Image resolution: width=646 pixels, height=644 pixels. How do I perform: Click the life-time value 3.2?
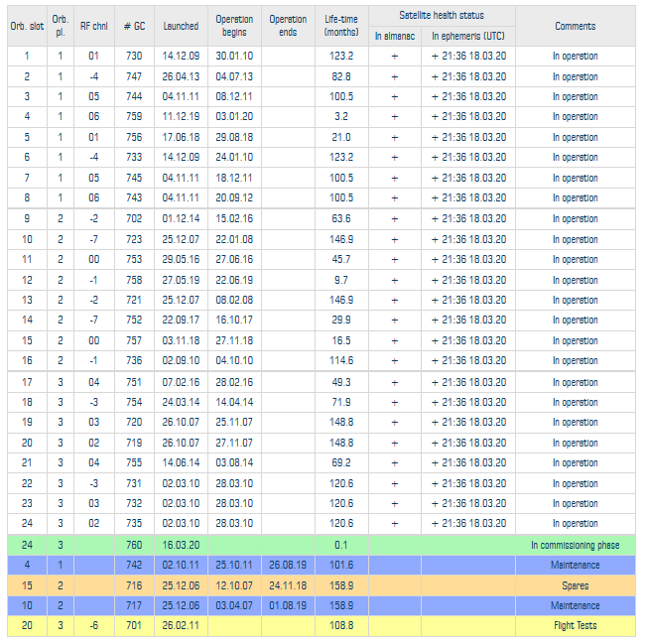click(x=341, y=117)
